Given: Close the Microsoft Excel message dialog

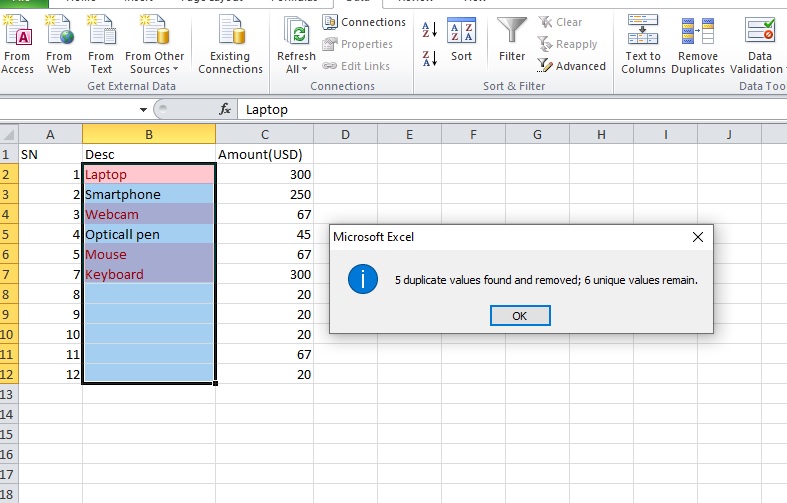Looking at the screenshot, I should coord(698,237).
